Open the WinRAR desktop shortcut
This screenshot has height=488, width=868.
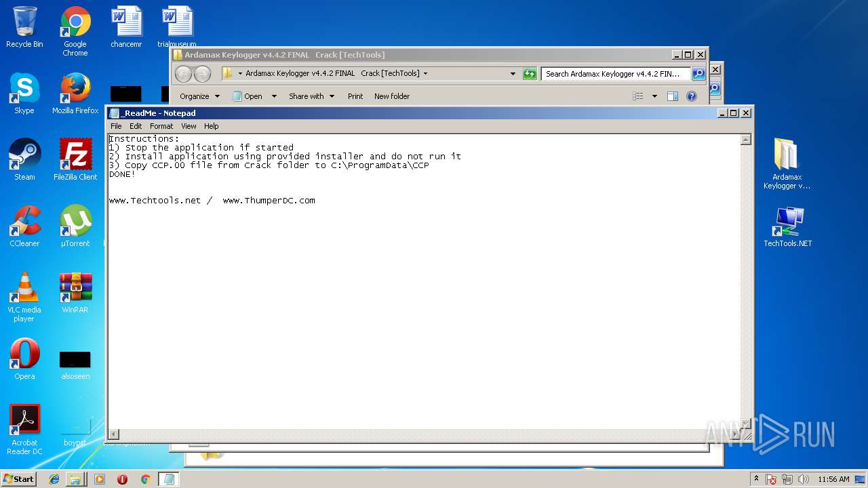(75, 293)
